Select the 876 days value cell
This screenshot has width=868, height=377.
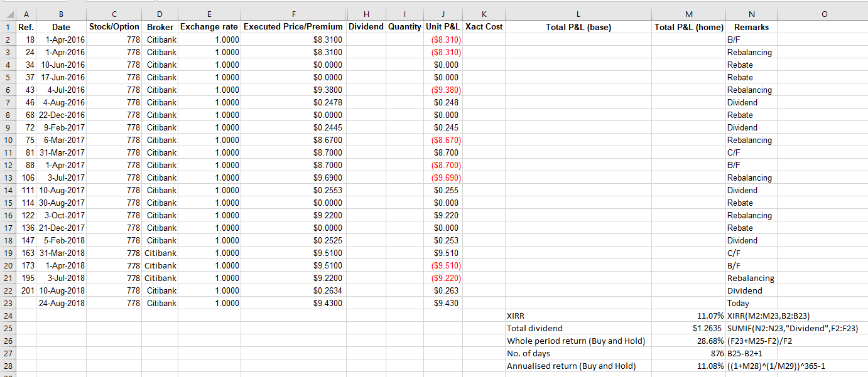[688, 353]
